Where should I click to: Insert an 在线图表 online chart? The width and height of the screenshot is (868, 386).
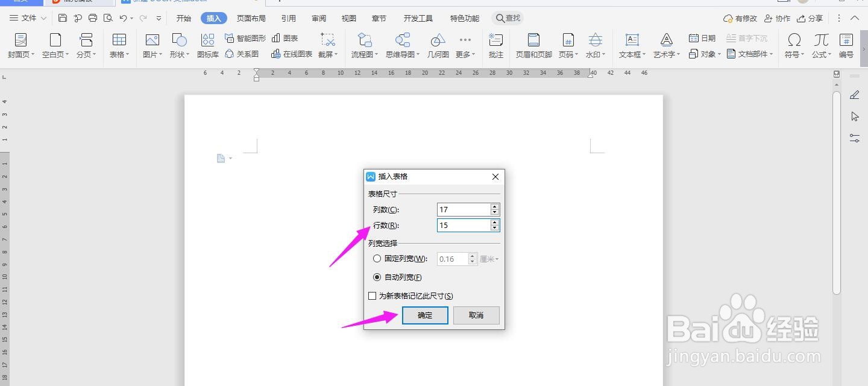coord(292,54)
